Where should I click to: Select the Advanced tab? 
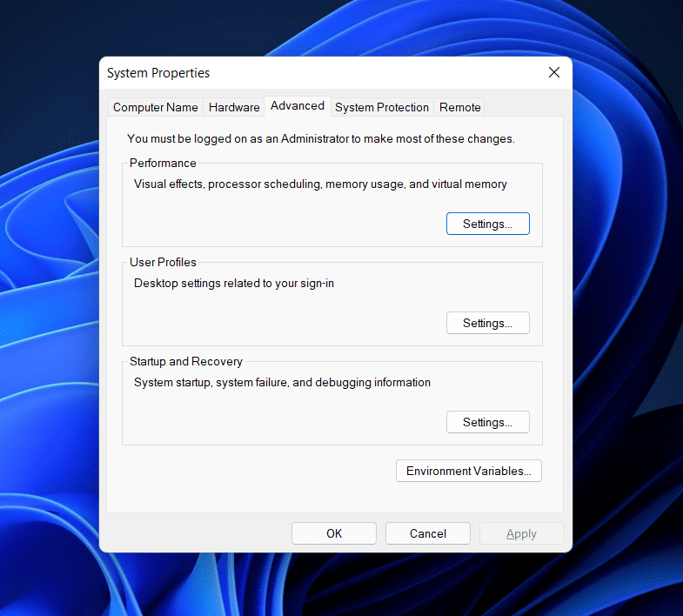(297, 105)
